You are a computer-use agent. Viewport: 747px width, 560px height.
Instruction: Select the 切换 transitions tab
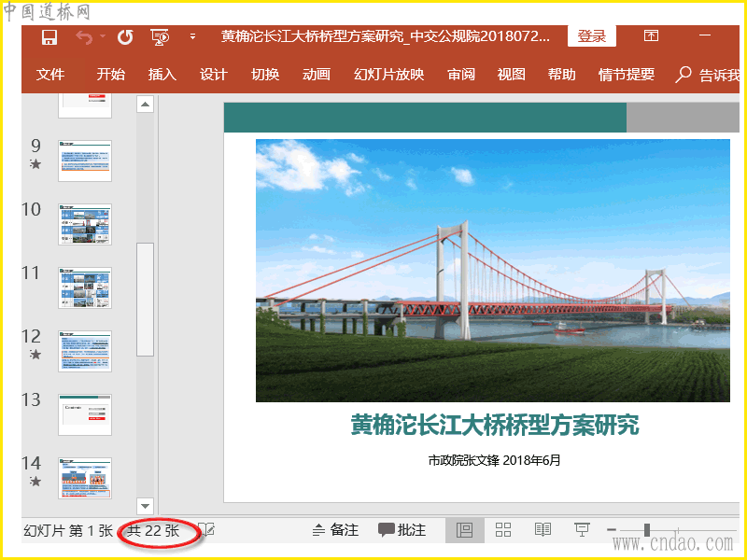265,75
